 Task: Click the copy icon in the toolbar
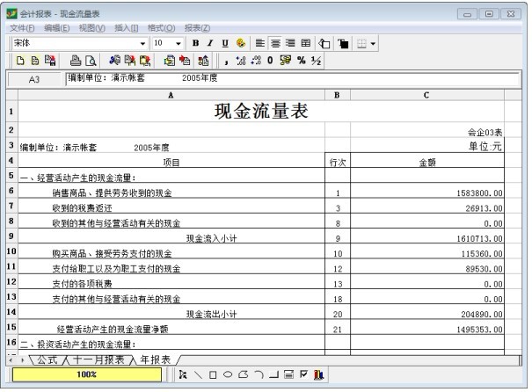[129, 61]
